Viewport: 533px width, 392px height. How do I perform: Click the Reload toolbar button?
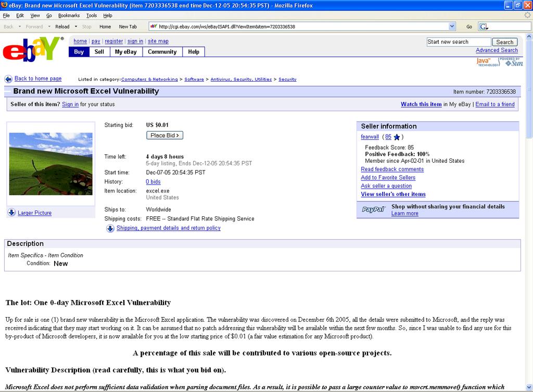(62, 27)
